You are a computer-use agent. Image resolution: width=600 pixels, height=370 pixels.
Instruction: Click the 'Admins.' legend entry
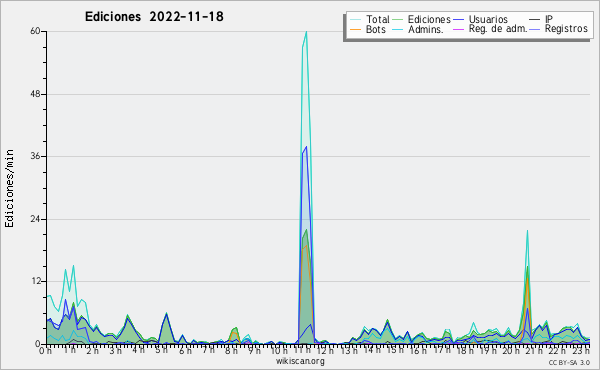coord(426,29)
